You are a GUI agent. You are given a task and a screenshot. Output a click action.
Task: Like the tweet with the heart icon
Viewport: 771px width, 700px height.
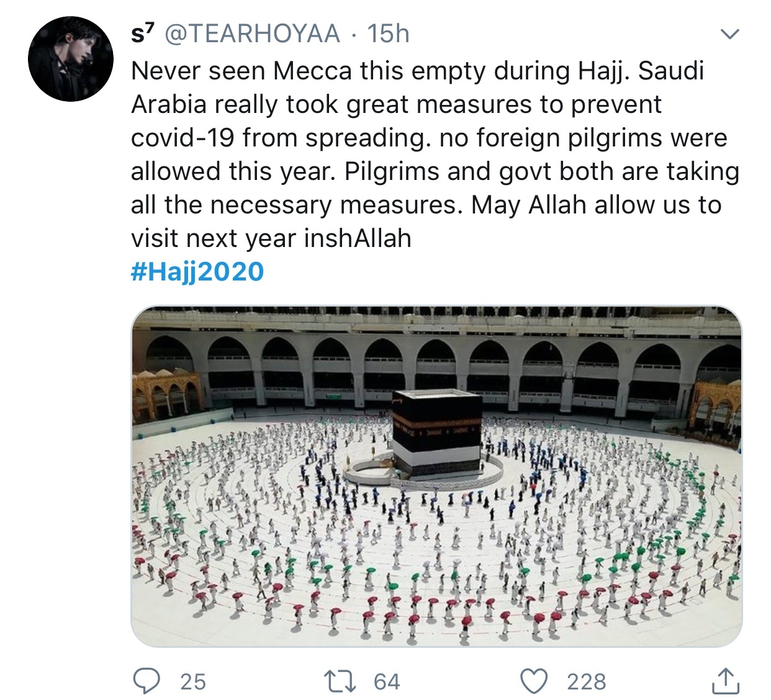(534, 681)
